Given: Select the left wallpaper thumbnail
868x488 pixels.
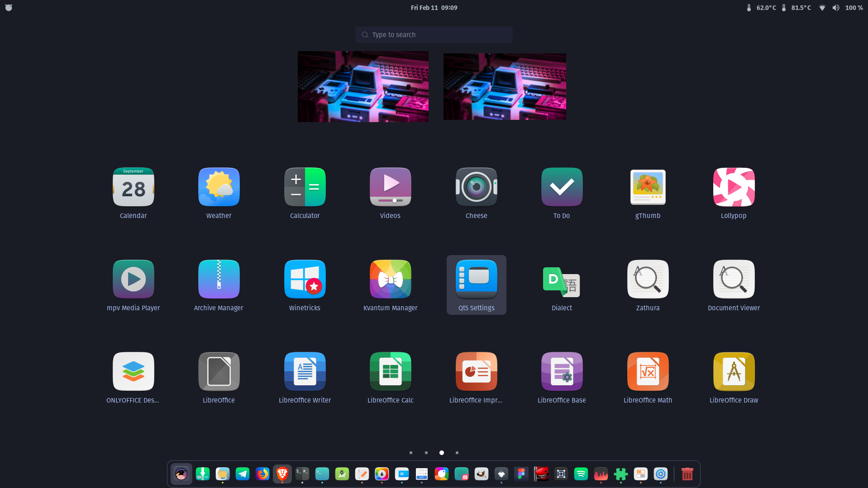Looking at the screenshot, I should point(363,86).
